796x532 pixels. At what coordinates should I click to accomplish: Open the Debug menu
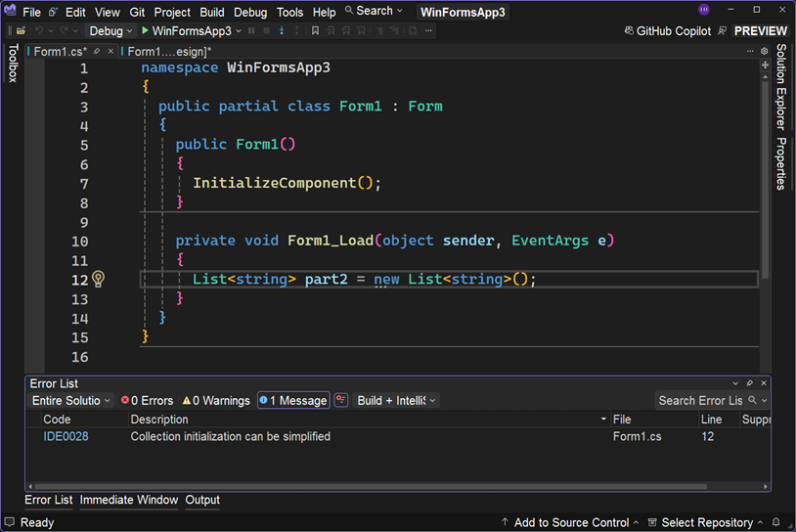click(x=250, y=12)
